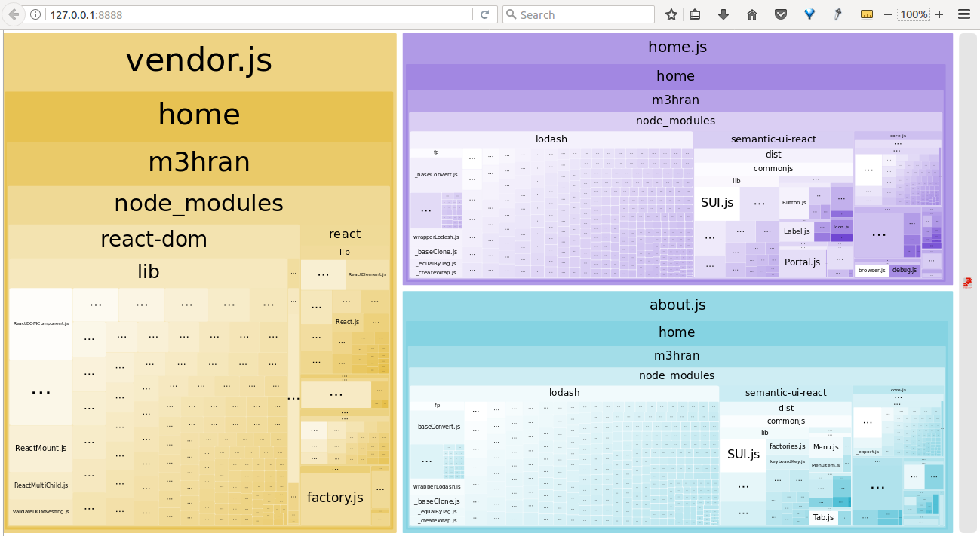Open the Firefox hamburger menu
Viewport: 980px width, 536px height.
click(964, 14)
